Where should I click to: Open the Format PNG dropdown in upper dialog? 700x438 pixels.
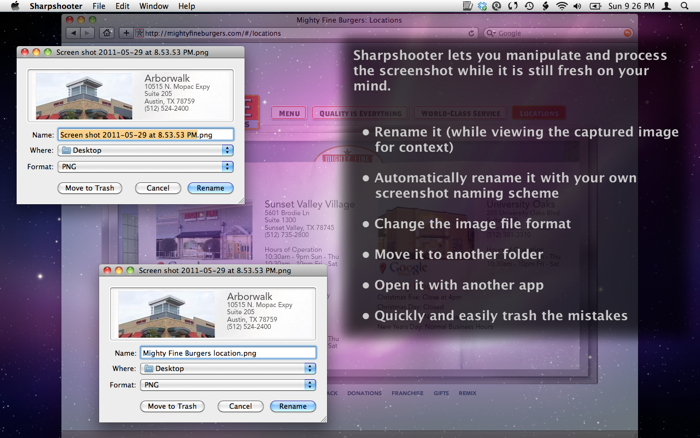click(144, 167)
